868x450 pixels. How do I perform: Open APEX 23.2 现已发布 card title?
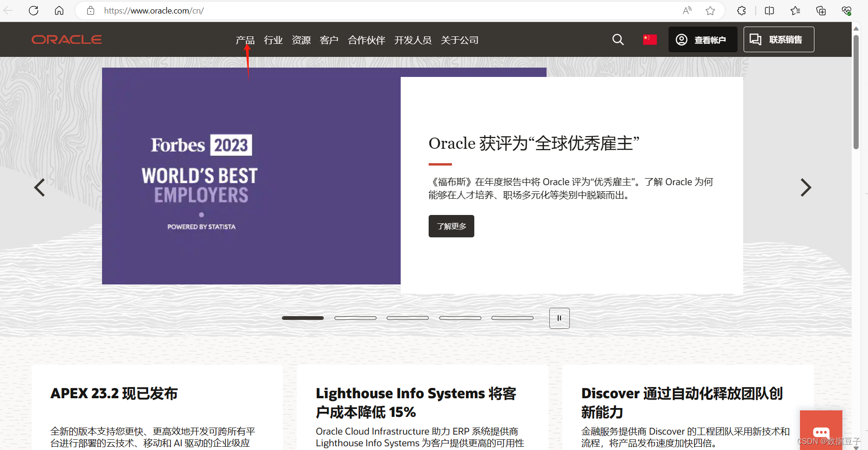click(114, 394)
